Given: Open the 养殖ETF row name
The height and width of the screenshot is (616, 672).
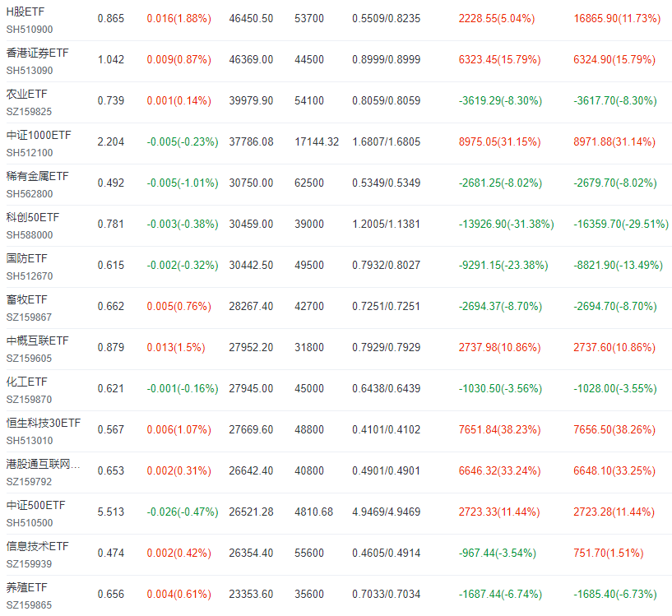Looking at the screenshot, I should point(26,588).
